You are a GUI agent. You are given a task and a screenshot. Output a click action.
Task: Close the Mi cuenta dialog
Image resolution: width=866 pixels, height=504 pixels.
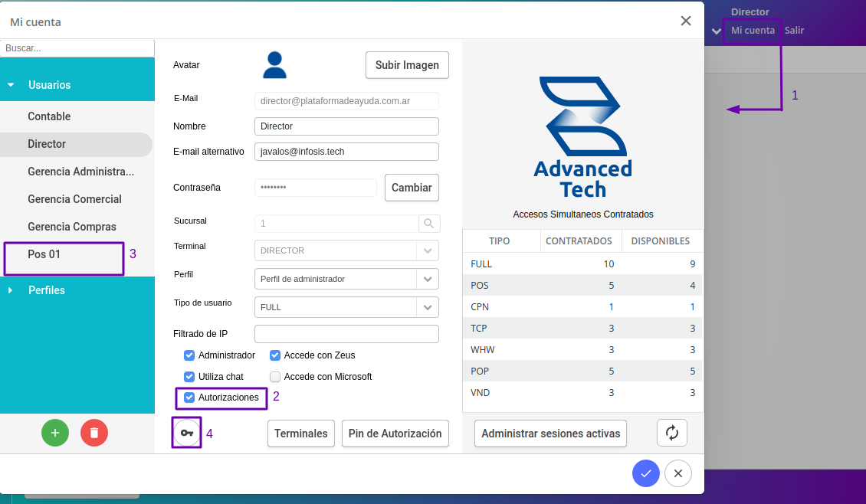pyautogui.click(x=686, y=21)
